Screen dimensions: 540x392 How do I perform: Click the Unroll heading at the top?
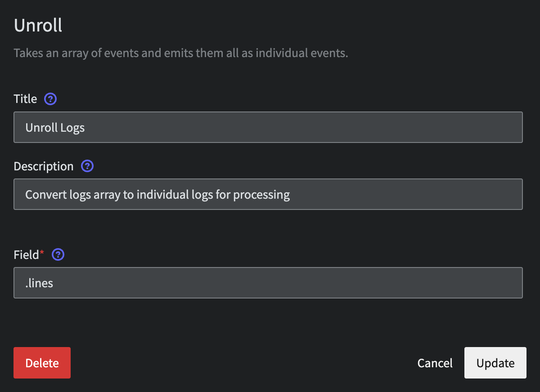click(38, 26)
